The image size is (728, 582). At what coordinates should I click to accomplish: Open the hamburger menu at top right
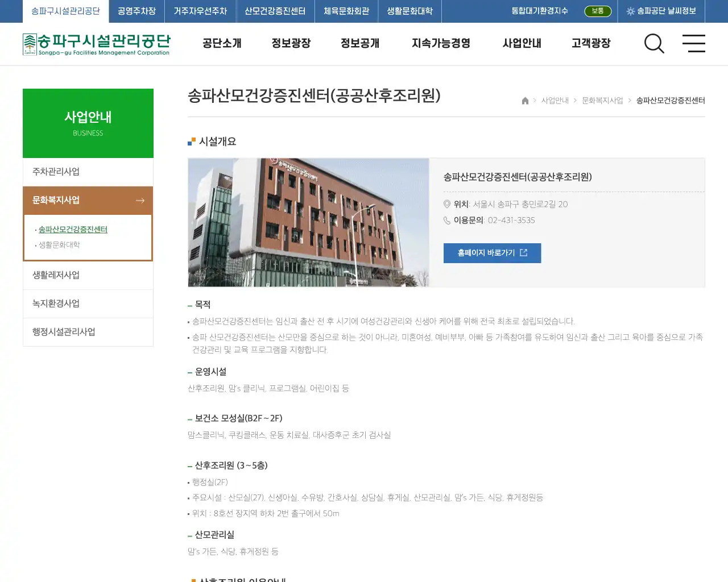694,44
